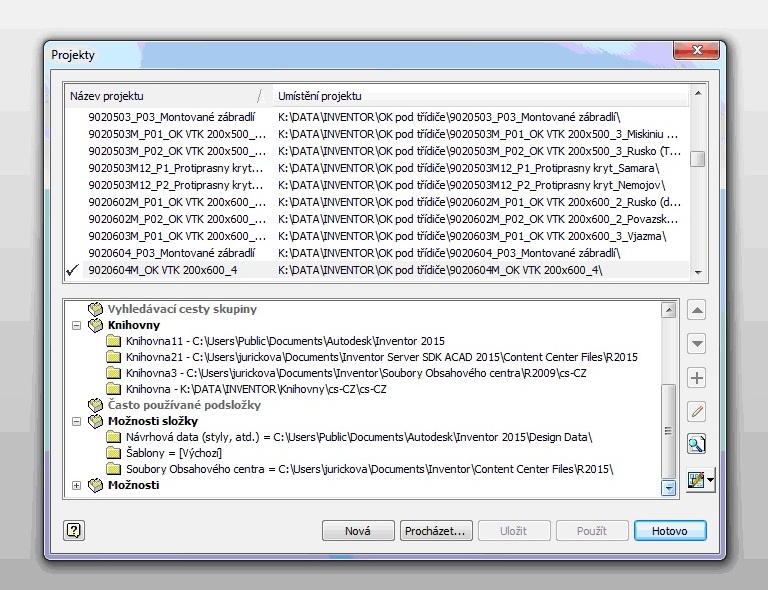768x590 pixels.
Task: Select project 9020602M_P01_OK VTK 200x600
Action: tap(177, 202)
